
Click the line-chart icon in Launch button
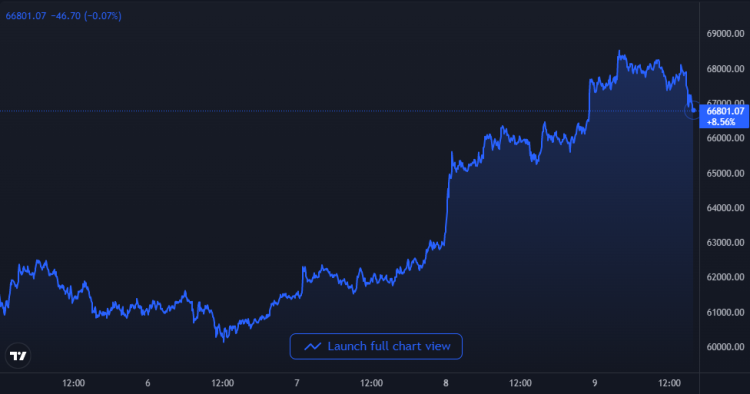(313, 346)
